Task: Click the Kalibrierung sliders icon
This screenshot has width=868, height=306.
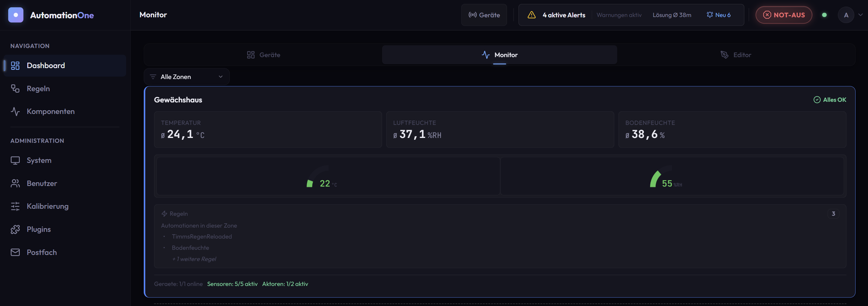Action: tap(15, 206)
